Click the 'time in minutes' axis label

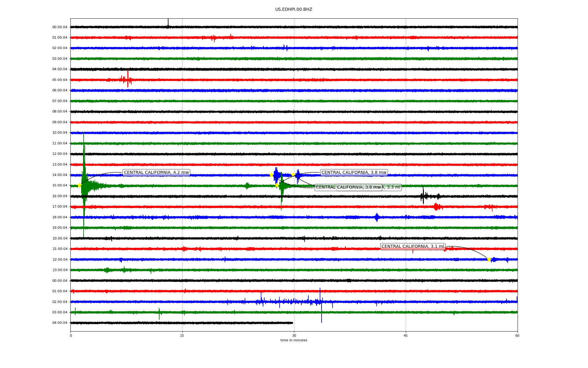point(293,340)
